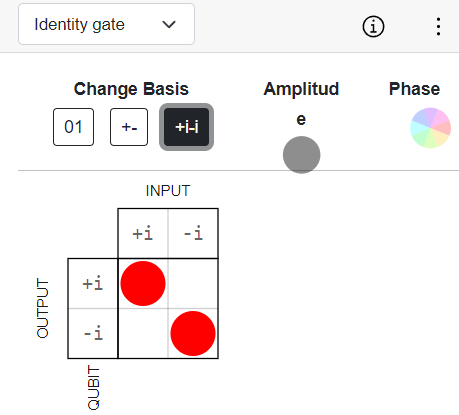The height and width of the screenshot is (415, 459).
Task: Click the empty top-right matrix cell
Action: [x=193, y=284]
